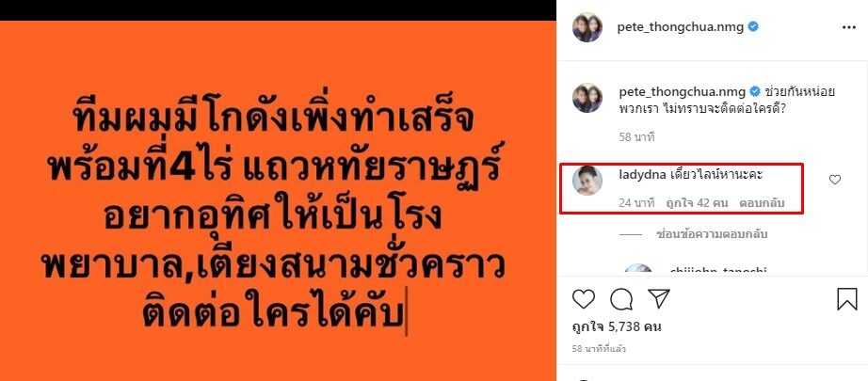Save post with bookmark icon
Image resolution: width=868 pixels, height=381 pixels.
[x=847, y=299]
